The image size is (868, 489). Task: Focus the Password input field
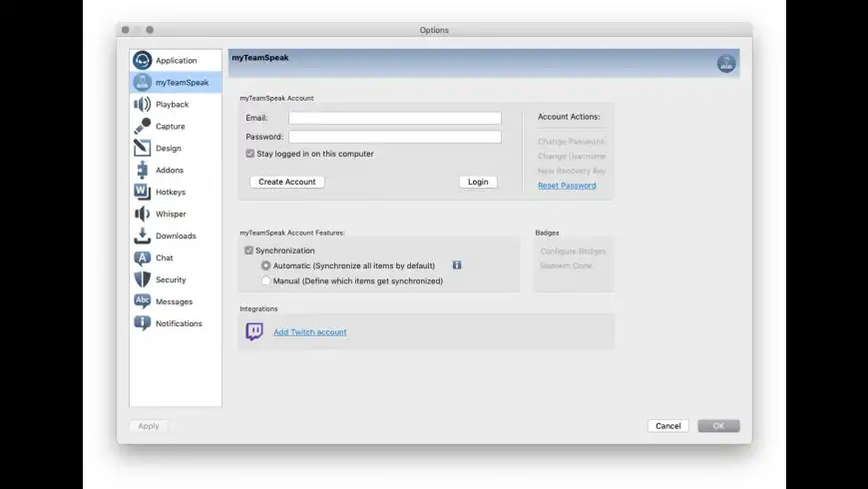tap(395, 137)
